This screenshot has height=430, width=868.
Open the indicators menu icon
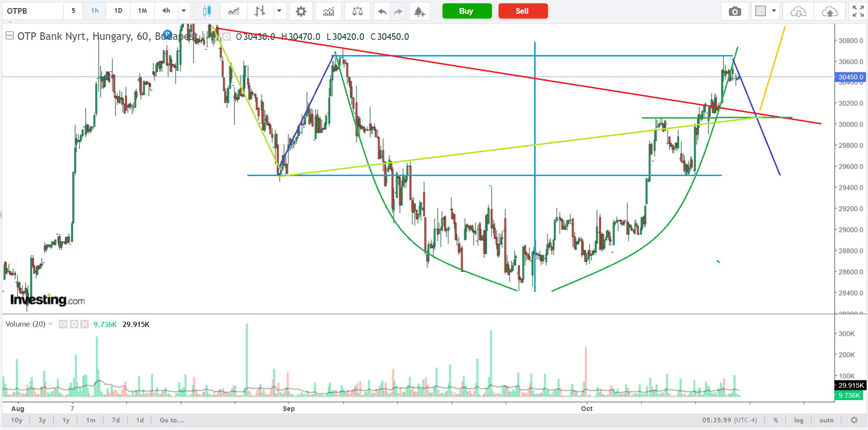click(329, 11)
